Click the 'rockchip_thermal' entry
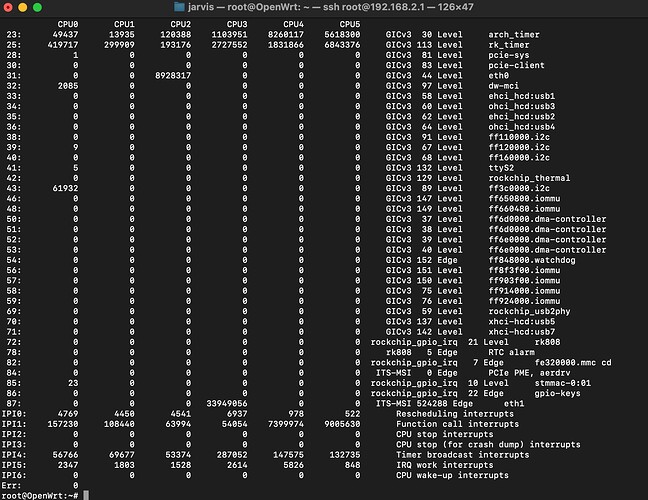648x500 pixels. (529, 178)
